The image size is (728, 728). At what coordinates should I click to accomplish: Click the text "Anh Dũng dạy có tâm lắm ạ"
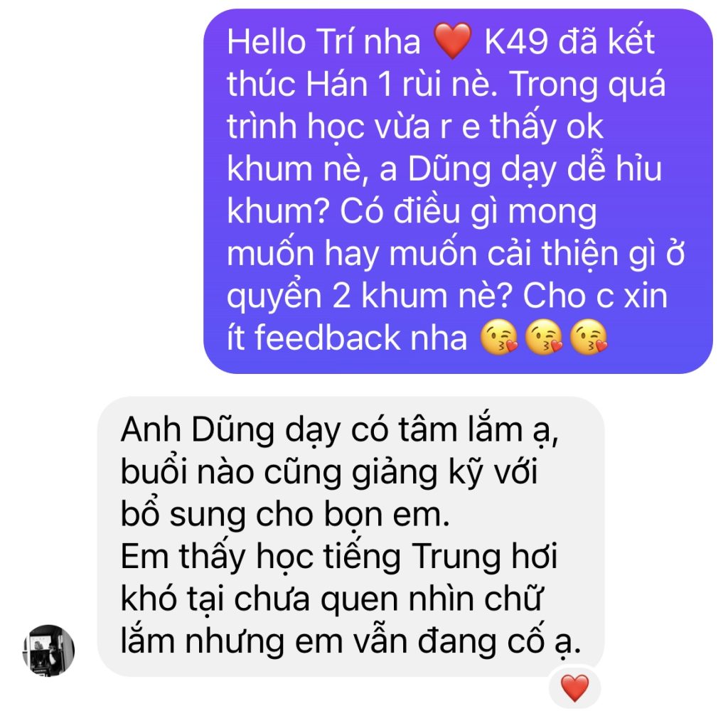point(336,431)
